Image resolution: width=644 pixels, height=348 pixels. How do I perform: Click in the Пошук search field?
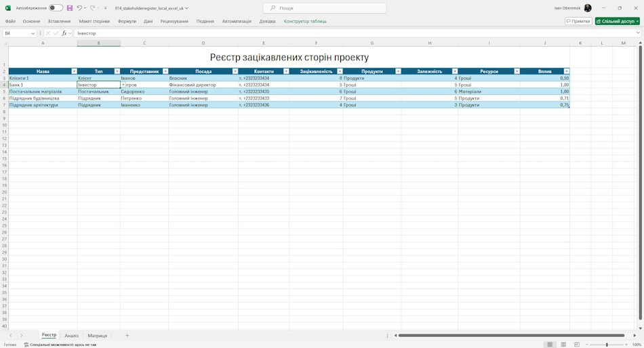click(325, 8)
